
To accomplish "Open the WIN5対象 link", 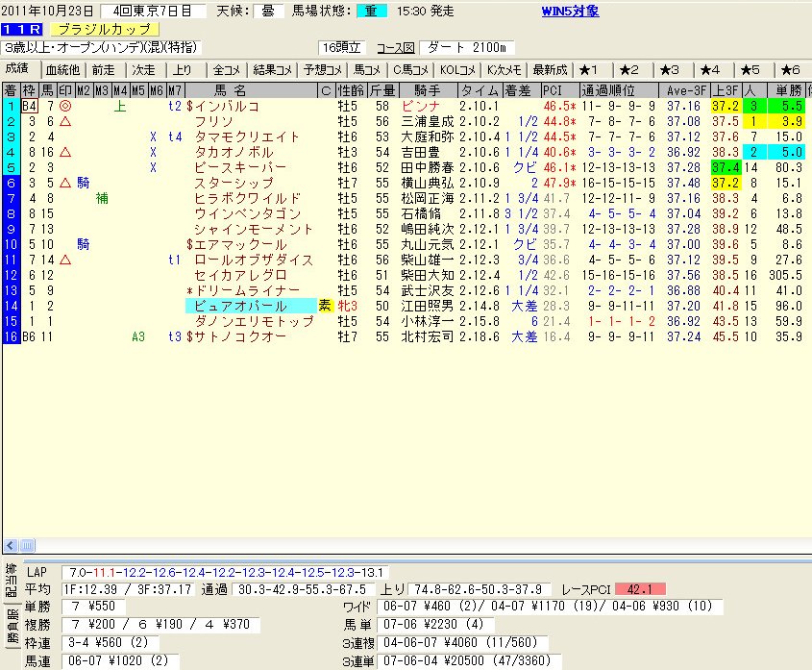I will pos(570,11).
